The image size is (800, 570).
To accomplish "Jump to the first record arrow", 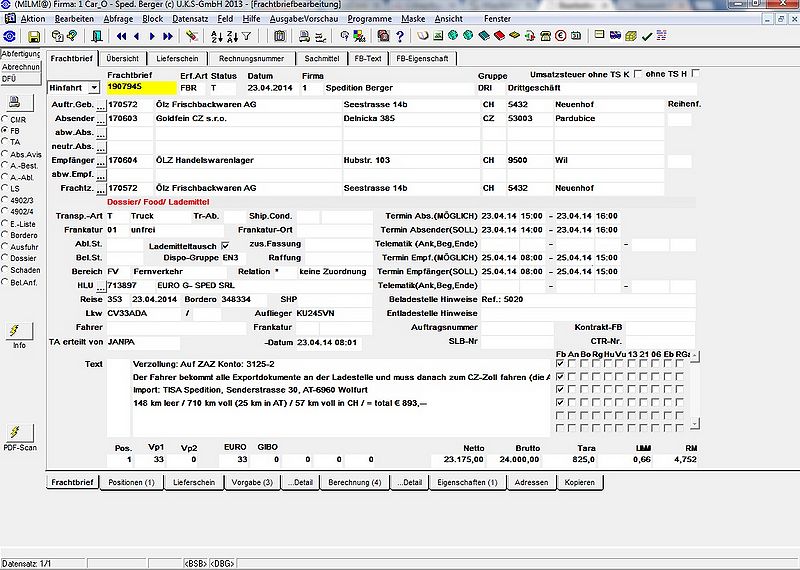I will click(121, 36).
